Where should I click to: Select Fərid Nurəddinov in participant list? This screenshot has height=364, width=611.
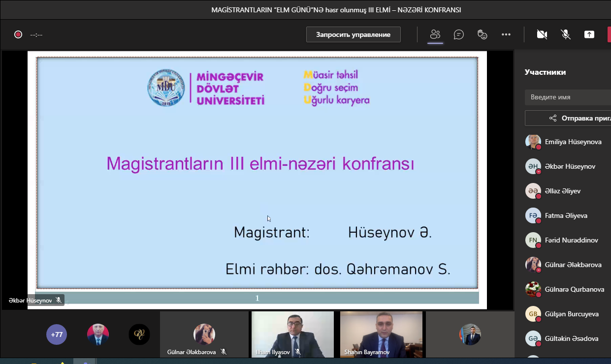pyautogui.click(x=571, y=240)
